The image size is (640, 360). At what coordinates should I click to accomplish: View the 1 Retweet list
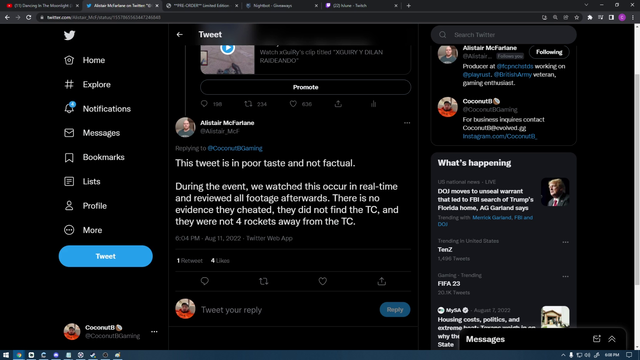pos(189,260)
